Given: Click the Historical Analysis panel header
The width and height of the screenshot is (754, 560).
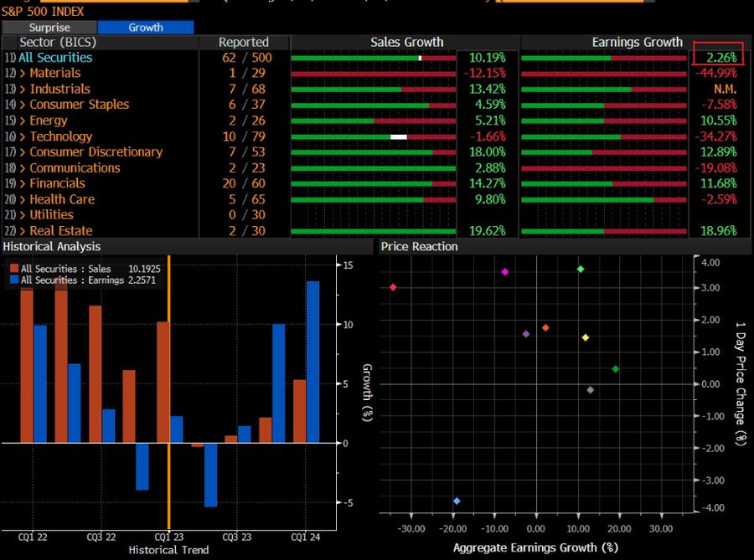Looking at the screenshot, I should tap(51, 246).
